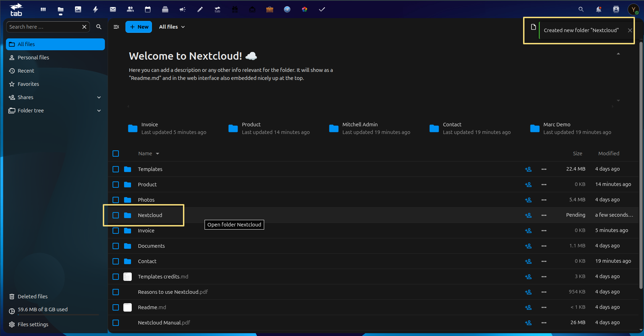
Task: Tick the select-all files checkbox
Action: [x=116, y=154]
